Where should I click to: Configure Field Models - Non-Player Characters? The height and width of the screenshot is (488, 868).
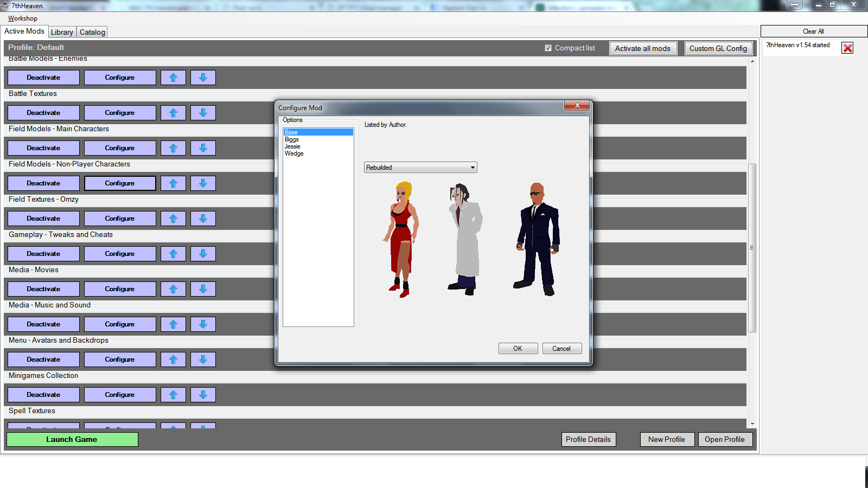point(120,183)
